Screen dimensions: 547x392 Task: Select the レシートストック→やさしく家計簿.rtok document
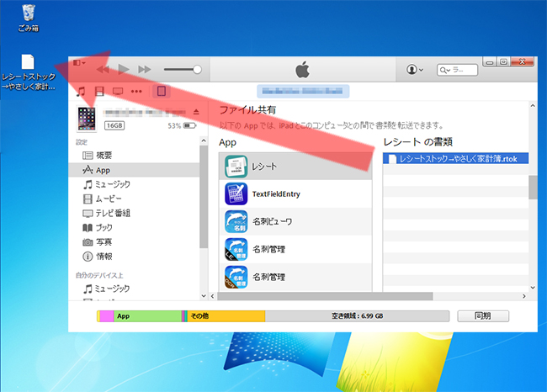455,159
